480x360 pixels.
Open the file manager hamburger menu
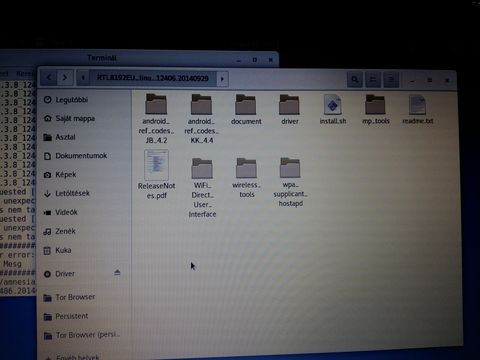click(x=391, y=80)
